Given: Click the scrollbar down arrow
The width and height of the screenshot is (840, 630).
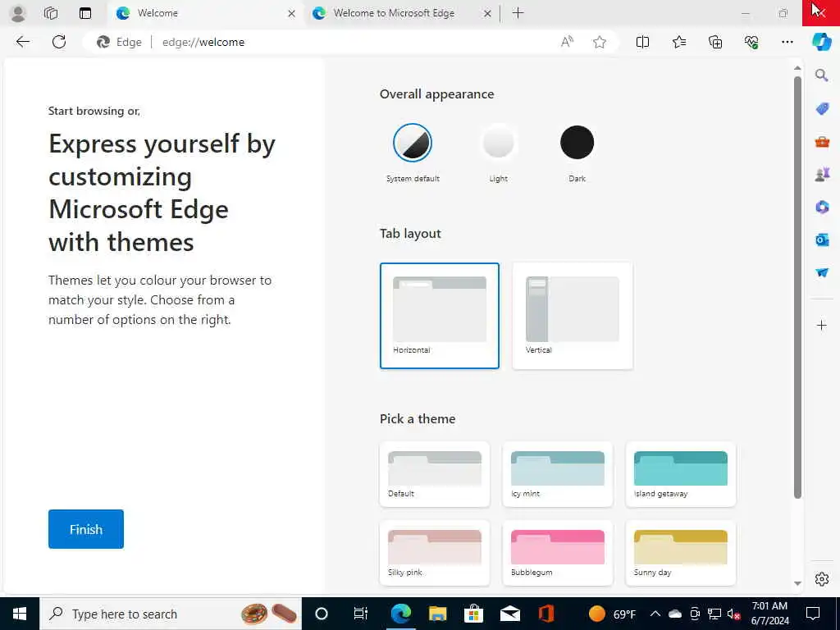Looking at the screenshot, I should [x=797, y=583].
